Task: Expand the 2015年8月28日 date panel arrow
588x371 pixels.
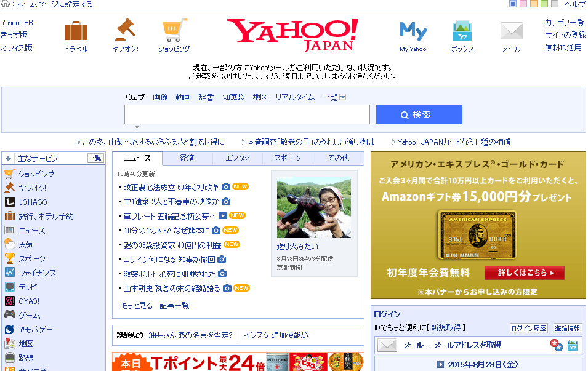Action: 440,364
